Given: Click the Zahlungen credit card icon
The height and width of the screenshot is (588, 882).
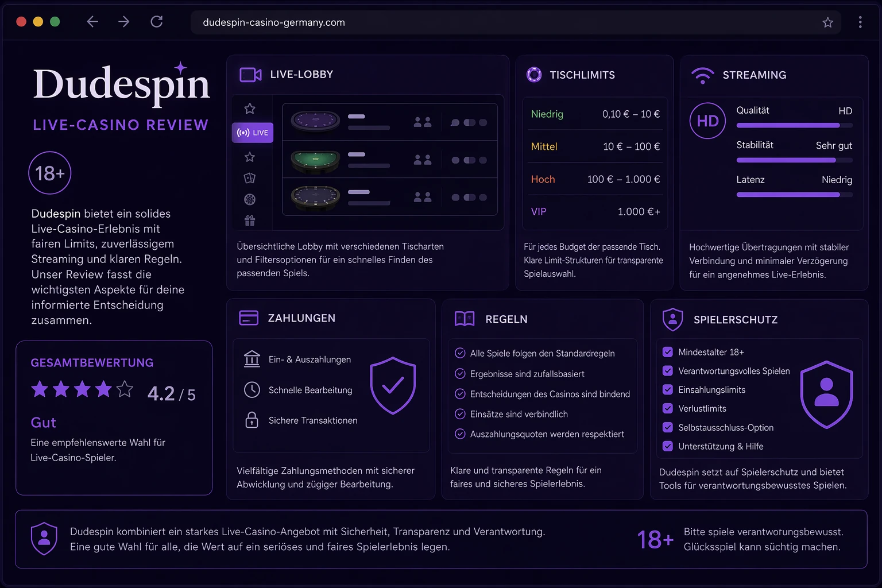Looking at the screenshot, I should (249, 318).
